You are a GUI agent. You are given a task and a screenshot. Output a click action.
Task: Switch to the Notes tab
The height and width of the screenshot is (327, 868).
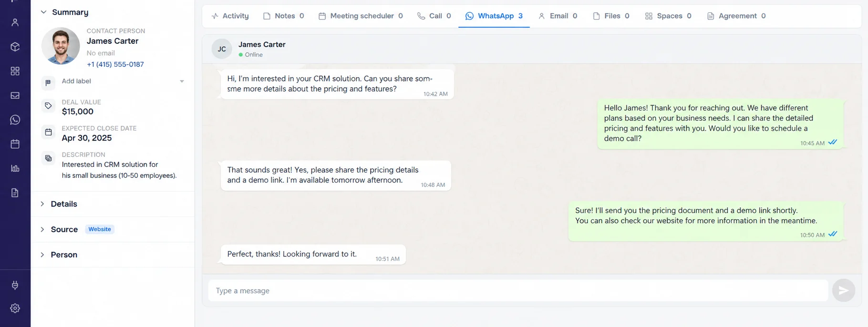(x=284, y=16)
